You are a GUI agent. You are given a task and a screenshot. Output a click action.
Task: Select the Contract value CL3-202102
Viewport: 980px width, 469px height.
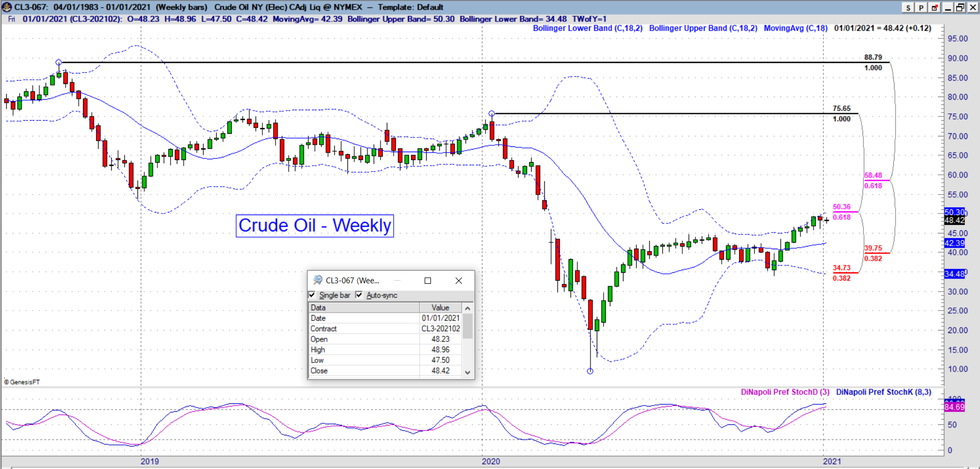click(x=440, y=328)
